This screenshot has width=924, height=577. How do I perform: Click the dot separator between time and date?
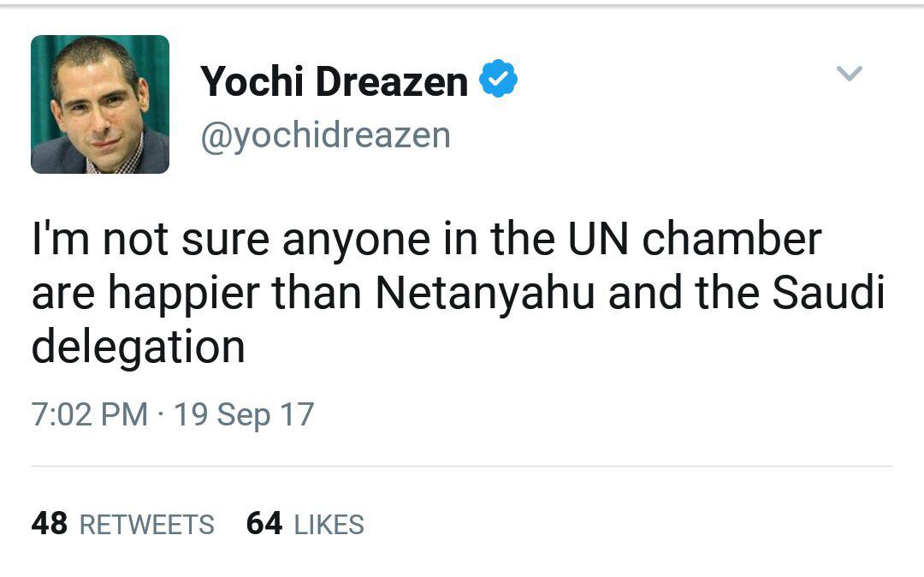(x=161, y=416)
